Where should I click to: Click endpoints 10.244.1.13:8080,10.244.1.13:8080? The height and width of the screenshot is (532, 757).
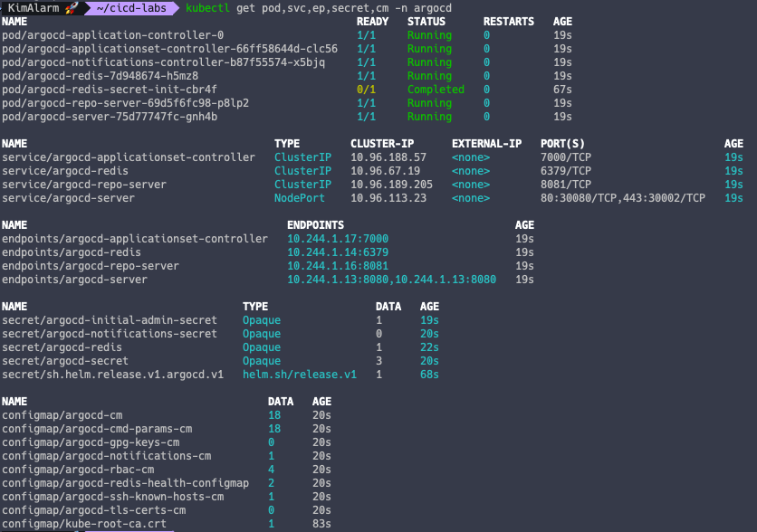pyautogui.click(x=391, y=280)
